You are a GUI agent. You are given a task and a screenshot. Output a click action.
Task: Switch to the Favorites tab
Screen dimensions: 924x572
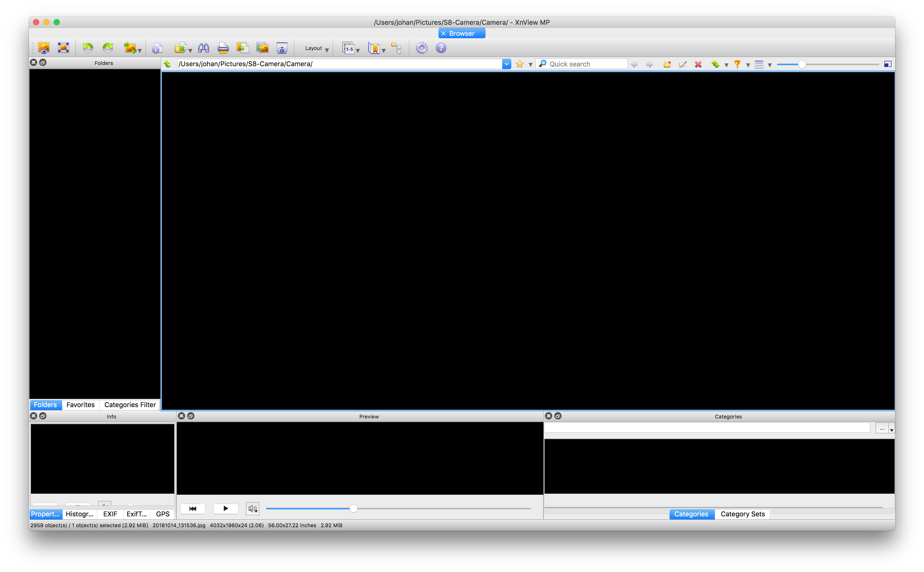[x=80, y=405]
